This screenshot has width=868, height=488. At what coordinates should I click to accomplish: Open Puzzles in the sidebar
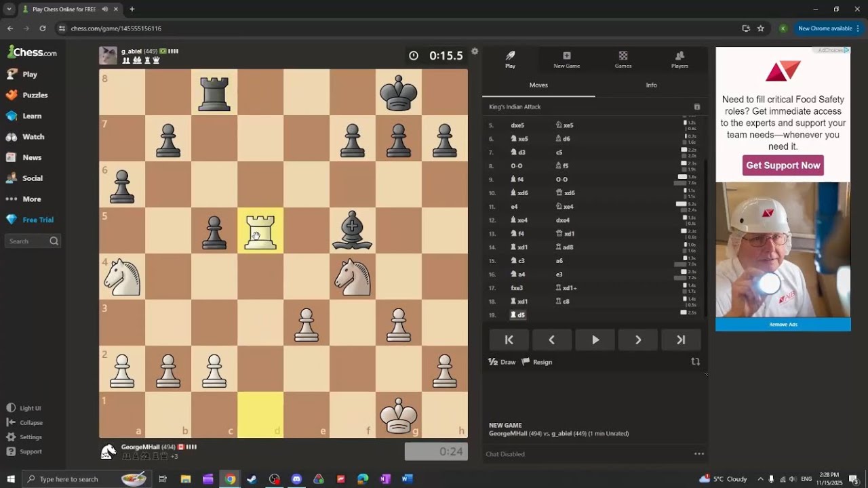tap(26, 95)
